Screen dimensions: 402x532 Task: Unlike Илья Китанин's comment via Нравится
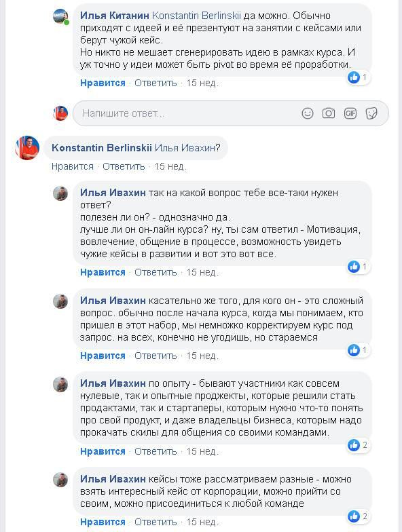point(103,83)
